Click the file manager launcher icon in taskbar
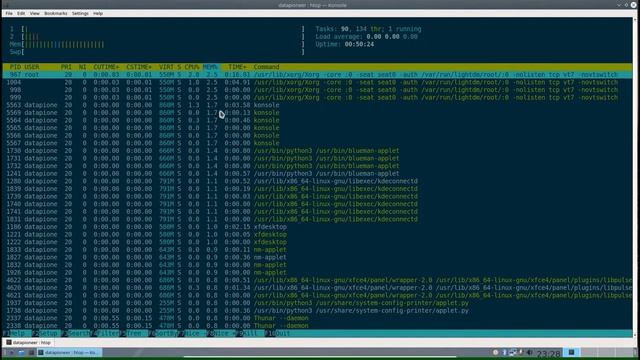The width and height of the screenshot is (640, 360). click(21, 353)
